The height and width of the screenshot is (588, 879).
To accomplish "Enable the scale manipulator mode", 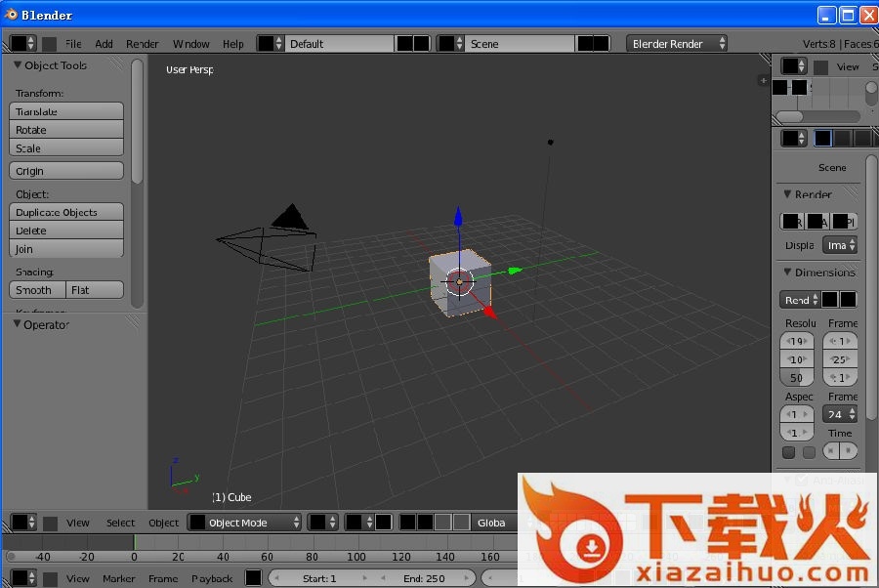I will [x=461, y=523].
